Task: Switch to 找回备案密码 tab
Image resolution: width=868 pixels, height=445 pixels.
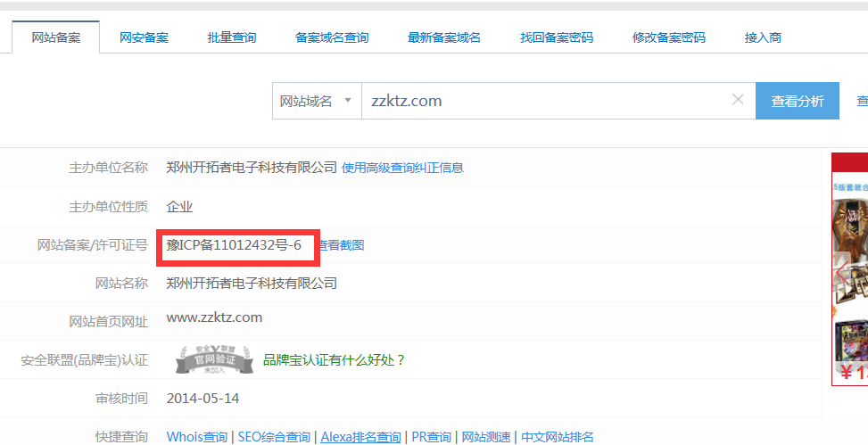Action: point(556,37)
